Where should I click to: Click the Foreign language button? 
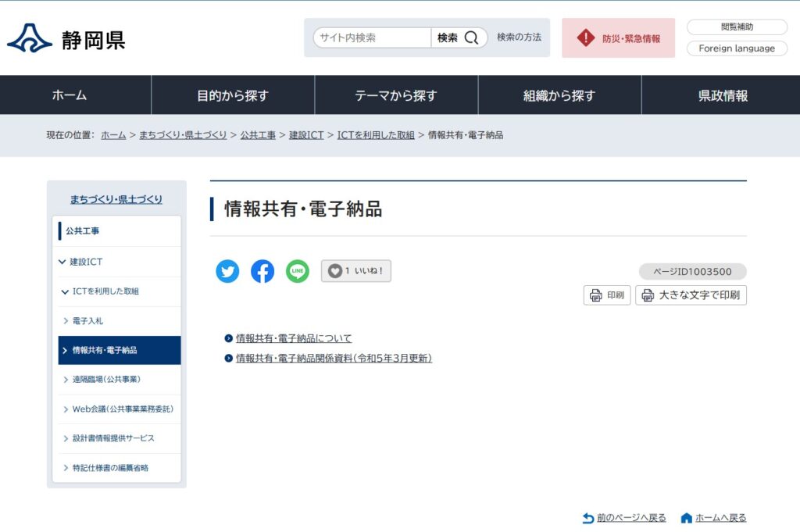[737, 48]
